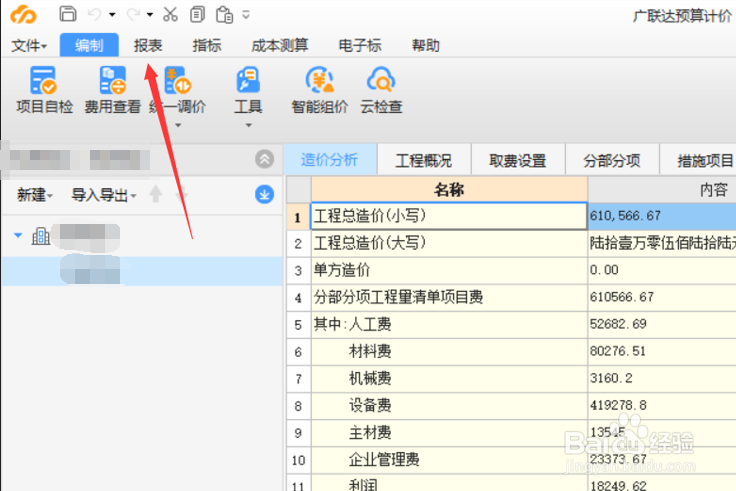
Task: Click the Glodon application logo
Action: pos(23,15)
